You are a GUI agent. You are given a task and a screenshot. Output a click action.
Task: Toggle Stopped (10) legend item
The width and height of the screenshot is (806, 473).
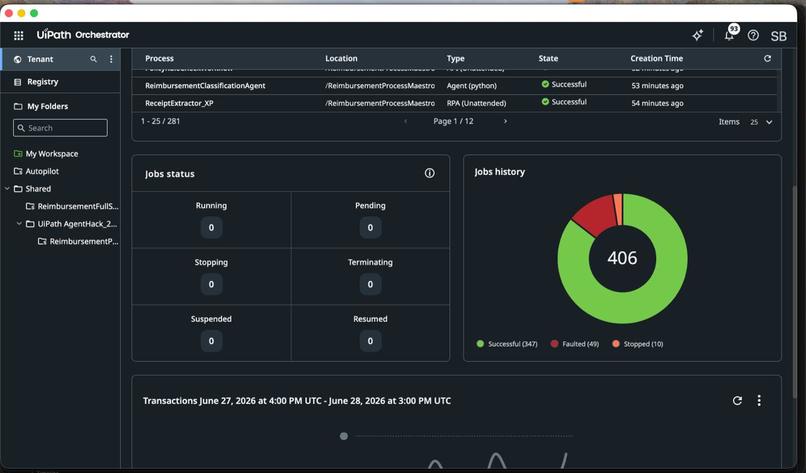click(x=637, y=344)
